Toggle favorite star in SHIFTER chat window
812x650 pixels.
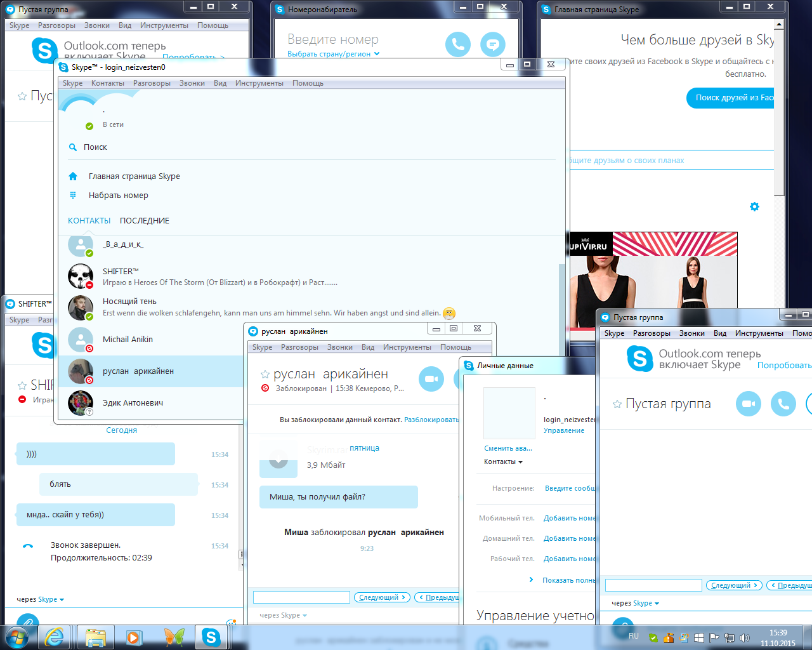(x=22, y=385)
